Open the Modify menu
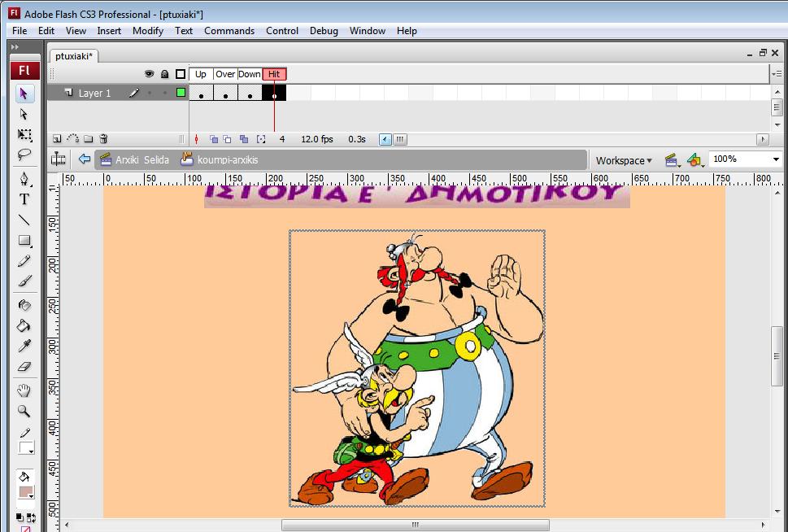This screenshot has height=532, width=788. coord(148,31)
